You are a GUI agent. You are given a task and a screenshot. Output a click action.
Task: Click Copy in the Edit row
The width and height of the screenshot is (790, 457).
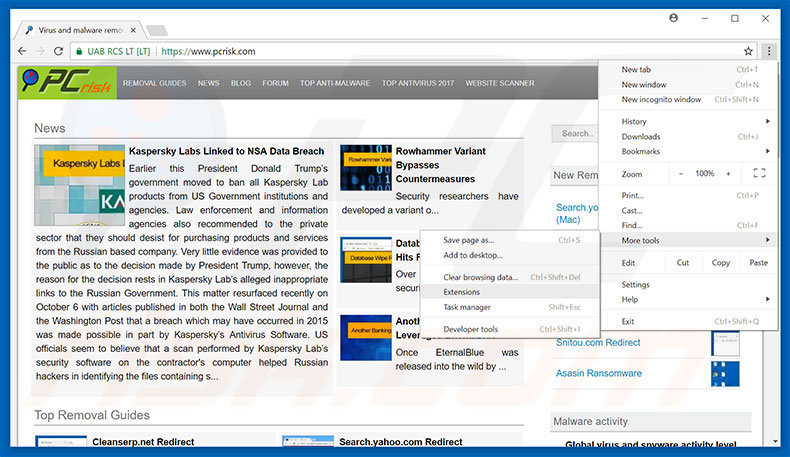click(x=720, y=263)
